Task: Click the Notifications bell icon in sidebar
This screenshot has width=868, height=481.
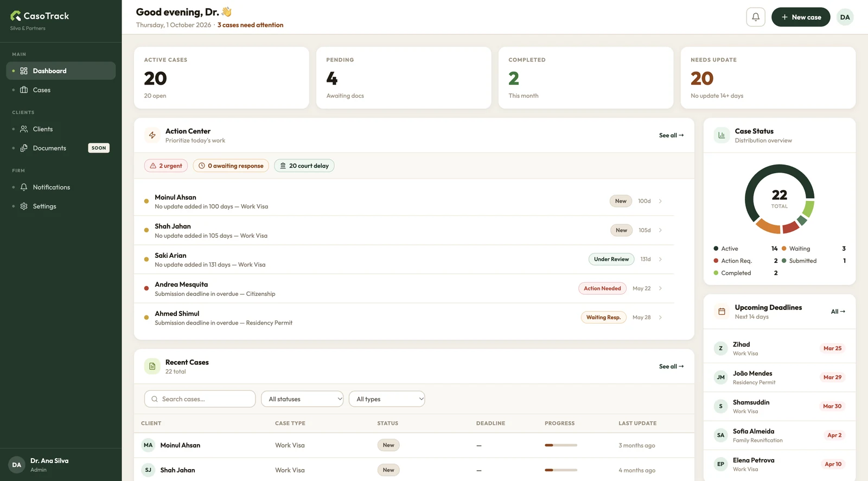Action: (24, 187)
